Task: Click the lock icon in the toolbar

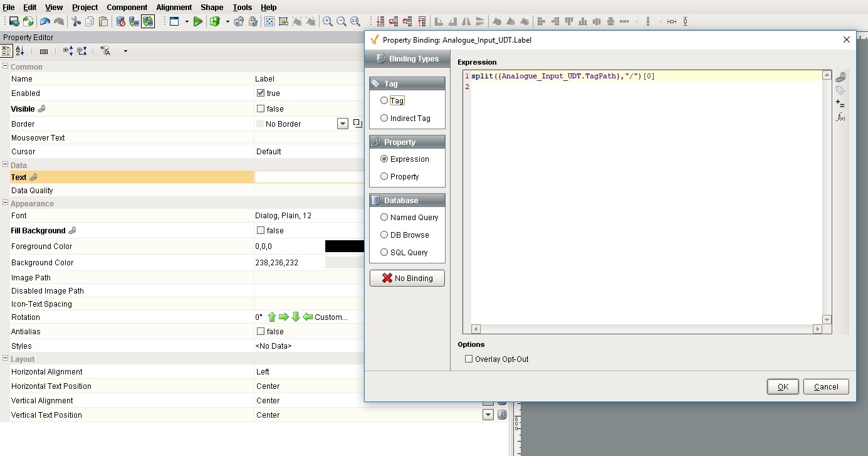Action: pos(253,21)
